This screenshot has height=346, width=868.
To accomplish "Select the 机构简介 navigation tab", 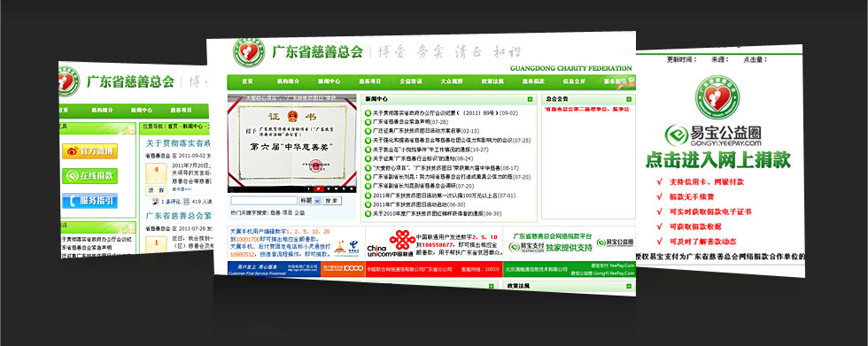I will click(288, 81).
